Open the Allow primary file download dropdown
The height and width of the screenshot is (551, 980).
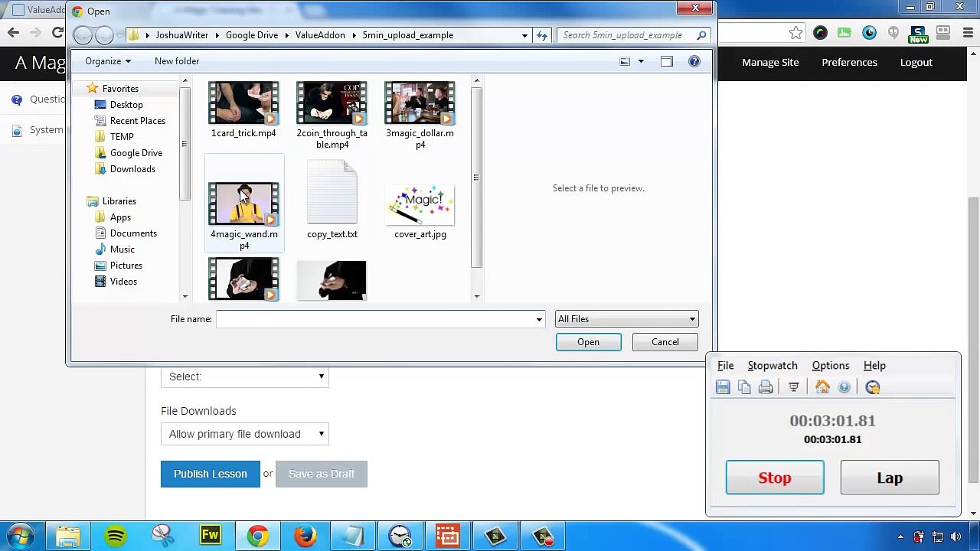(x=245, y=434)
